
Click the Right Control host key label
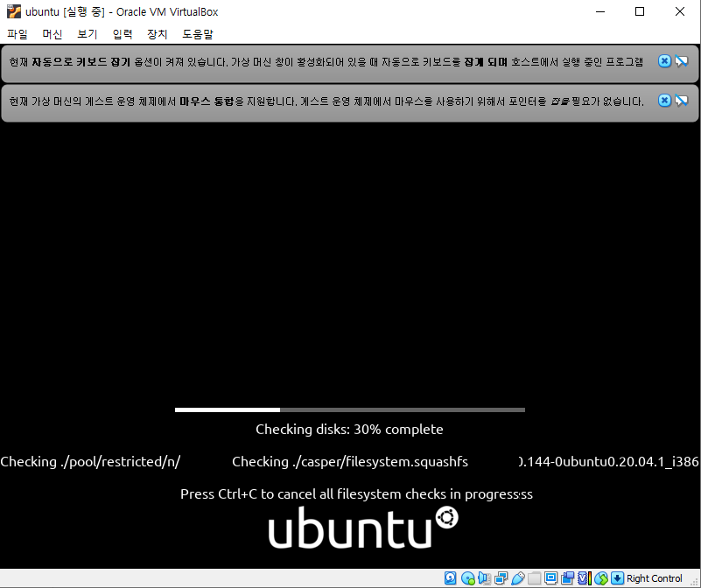pyautogui.click(x=654, y=578)
